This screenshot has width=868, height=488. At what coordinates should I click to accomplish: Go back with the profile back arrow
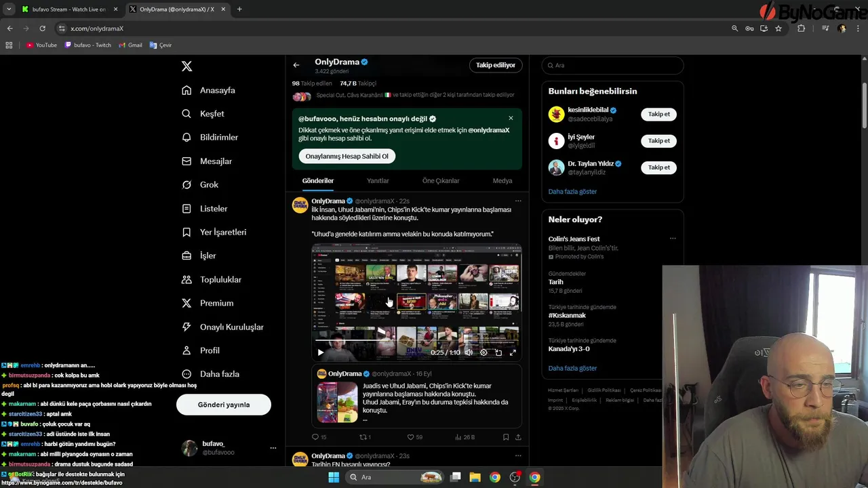[296, 65]
